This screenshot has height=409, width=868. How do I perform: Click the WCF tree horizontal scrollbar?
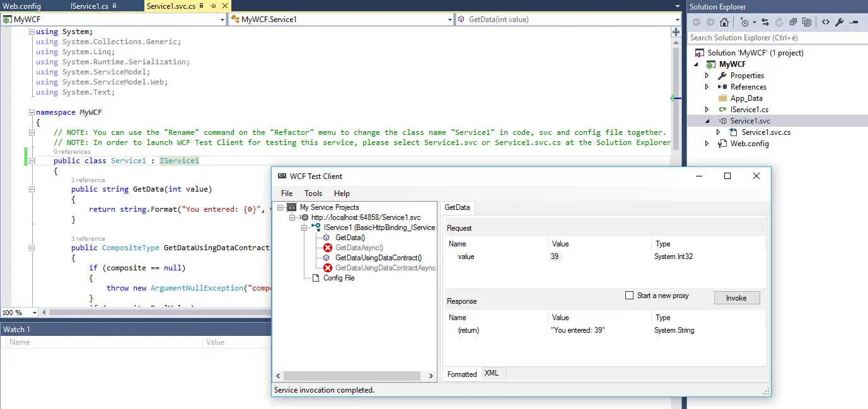pyautogui.click(x=353, y=376)
